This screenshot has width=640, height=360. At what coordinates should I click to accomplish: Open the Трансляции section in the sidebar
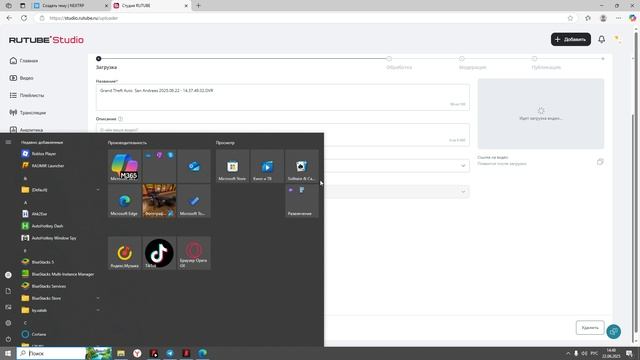coord(28,112)
